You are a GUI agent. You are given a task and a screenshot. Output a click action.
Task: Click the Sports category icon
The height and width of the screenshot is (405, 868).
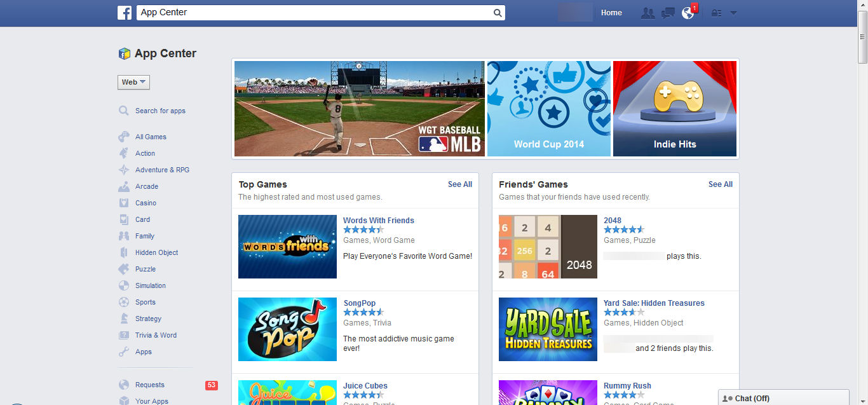coord(124,302)
